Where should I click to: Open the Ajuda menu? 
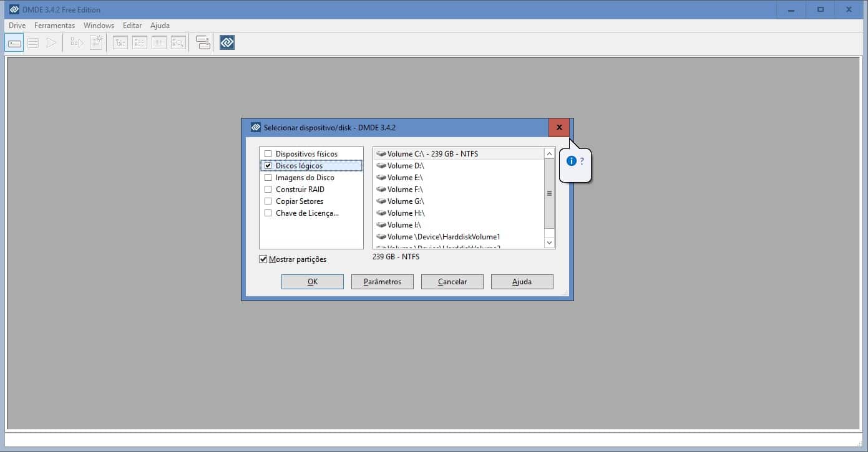pos(160,26)
